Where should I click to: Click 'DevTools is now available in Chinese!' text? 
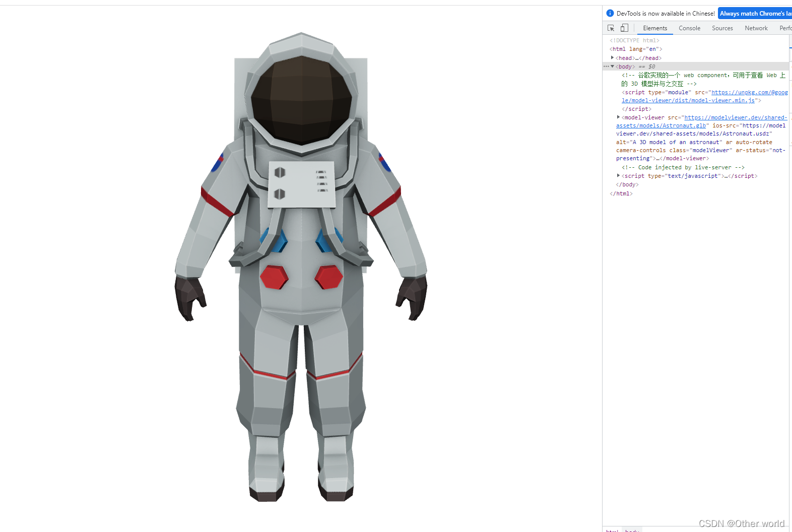pos(666,14)
